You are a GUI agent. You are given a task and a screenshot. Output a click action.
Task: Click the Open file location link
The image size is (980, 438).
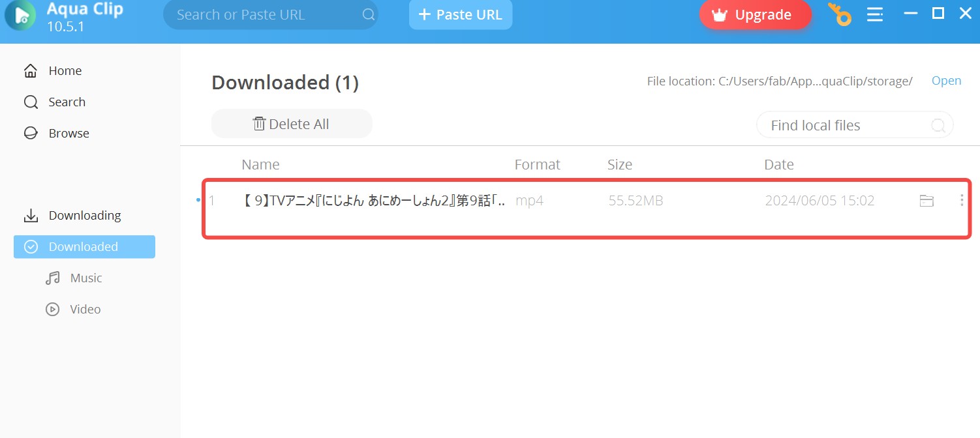946,81
